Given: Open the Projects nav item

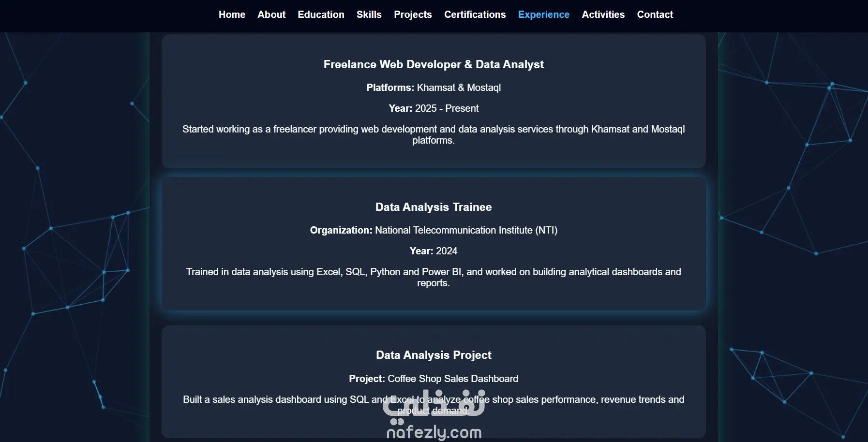Looking at the screenshot, I should (413, 15).
